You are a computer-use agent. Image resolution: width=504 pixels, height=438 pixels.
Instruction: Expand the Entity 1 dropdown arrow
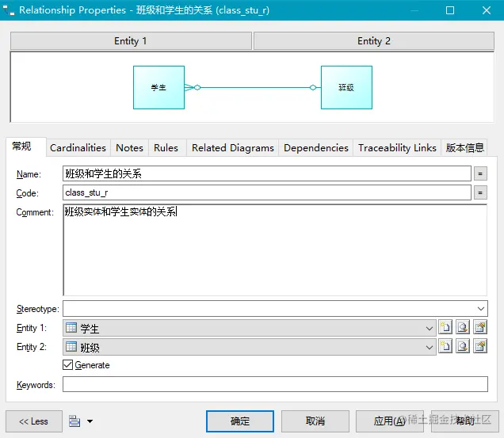[429, 328]
